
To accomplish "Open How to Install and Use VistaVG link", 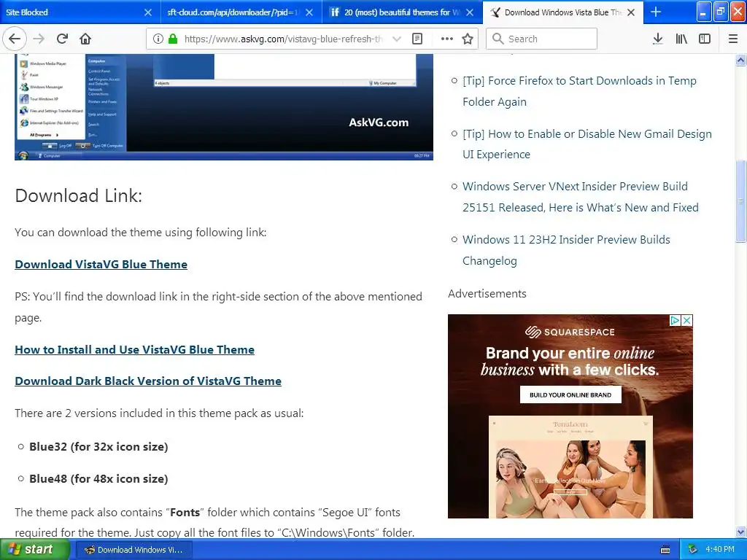I will click(x=134, y=349).
